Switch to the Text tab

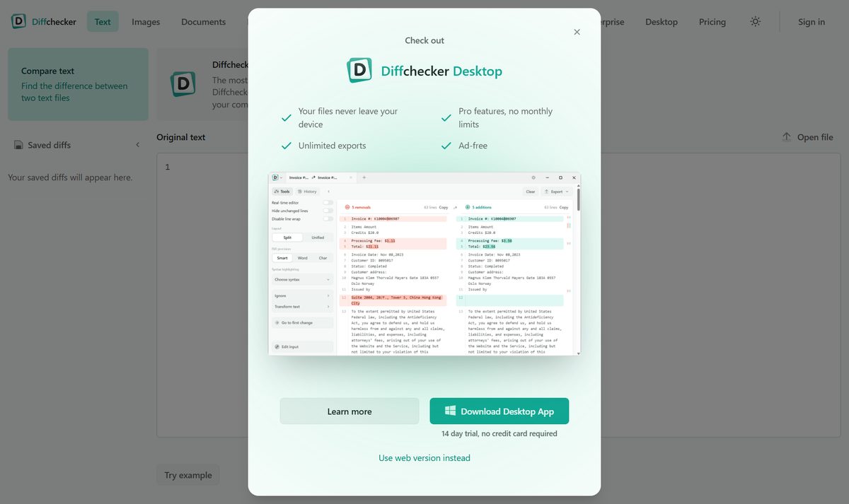coord(103,22)
